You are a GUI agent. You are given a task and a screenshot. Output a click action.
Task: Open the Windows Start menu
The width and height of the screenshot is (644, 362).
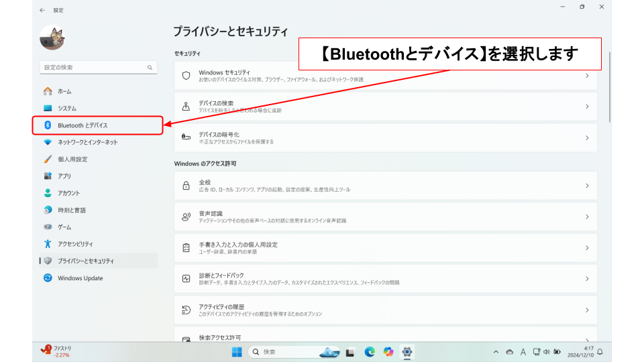pos(237,352)
